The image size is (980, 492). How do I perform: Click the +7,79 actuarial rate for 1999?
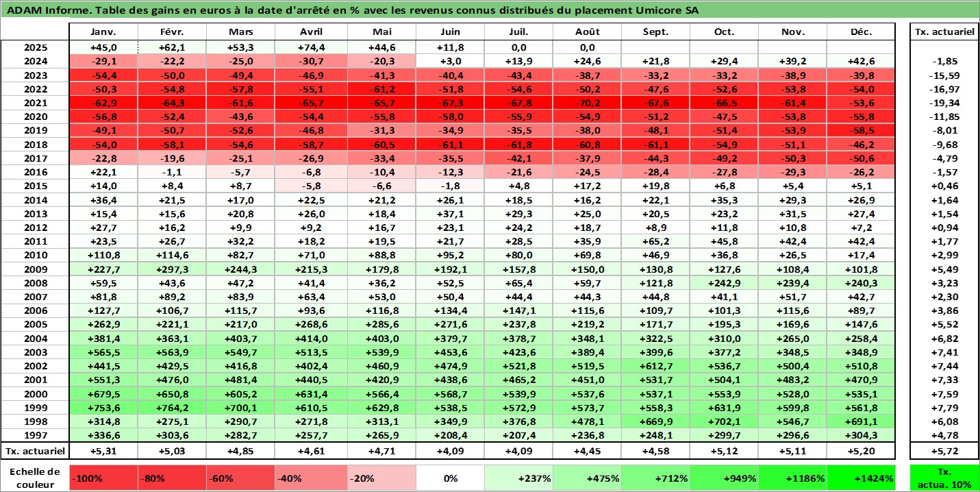pos(944,407)
